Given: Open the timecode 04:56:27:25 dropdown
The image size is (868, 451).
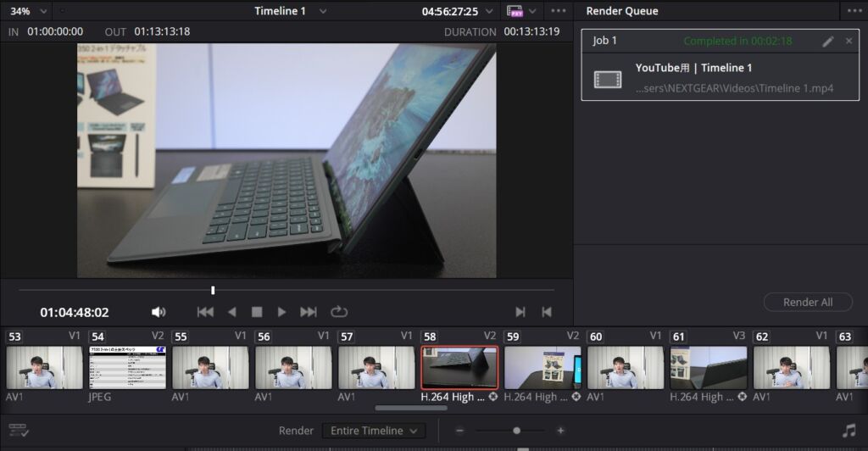Looking at the screenshot, I should pyautogui.click(x=489, y=11).
